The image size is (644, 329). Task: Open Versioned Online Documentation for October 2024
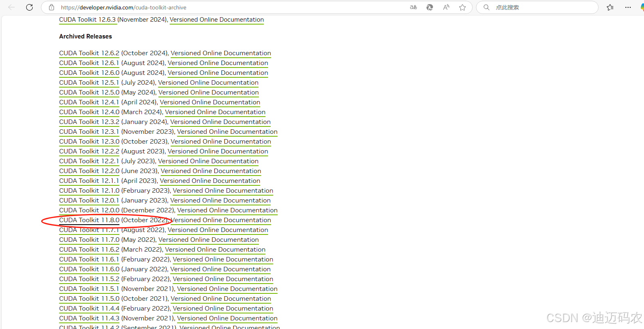pyautogui.click(x=221, y=53)
